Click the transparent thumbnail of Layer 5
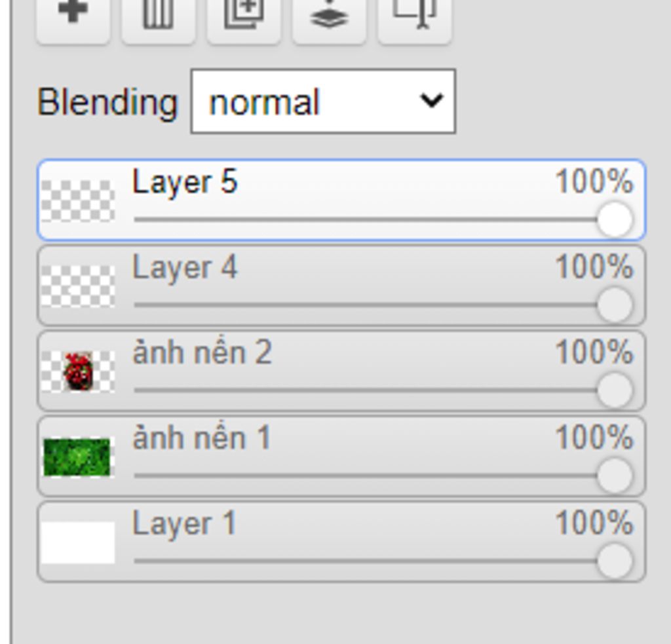671x644 pixels. [78, 201]
